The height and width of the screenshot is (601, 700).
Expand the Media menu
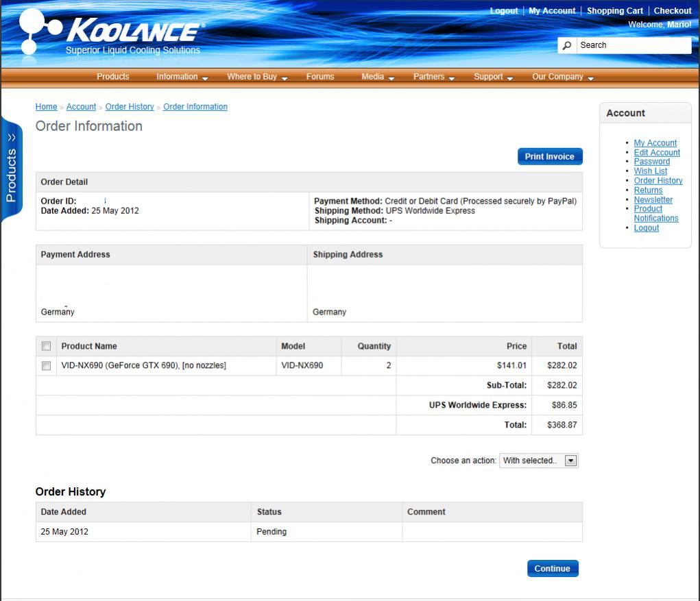[378, 77]
